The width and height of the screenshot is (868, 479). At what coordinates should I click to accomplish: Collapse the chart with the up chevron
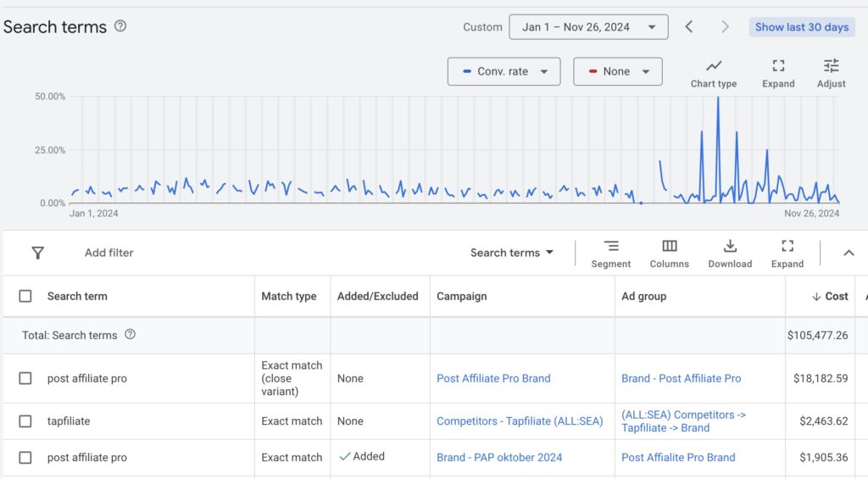coord(848,253)
